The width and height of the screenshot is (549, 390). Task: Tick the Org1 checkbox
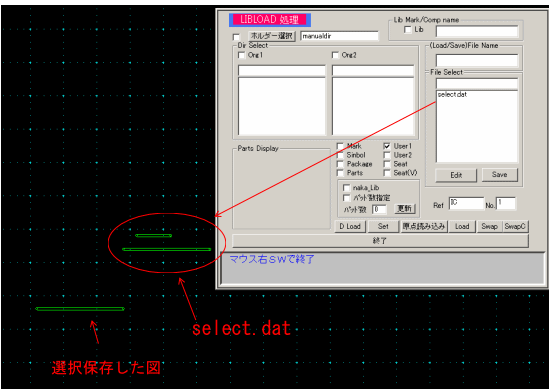pyautogui.click(x=241, y=55)
